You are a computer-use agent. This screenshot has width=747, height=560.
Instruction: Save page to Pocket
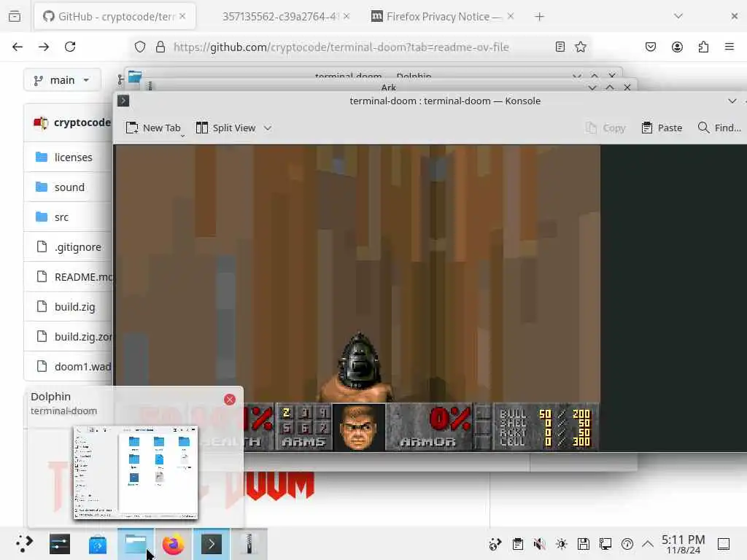651,47
